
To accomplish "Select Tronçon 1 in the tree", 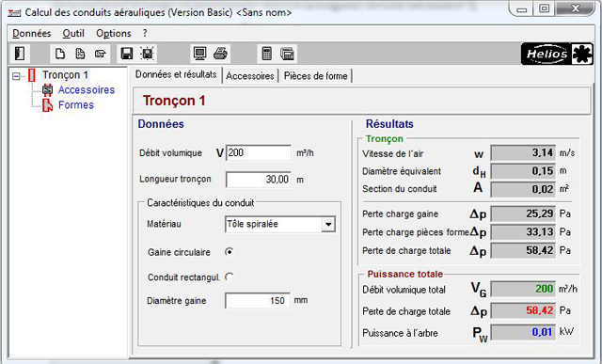I will [x=65, y=75].
